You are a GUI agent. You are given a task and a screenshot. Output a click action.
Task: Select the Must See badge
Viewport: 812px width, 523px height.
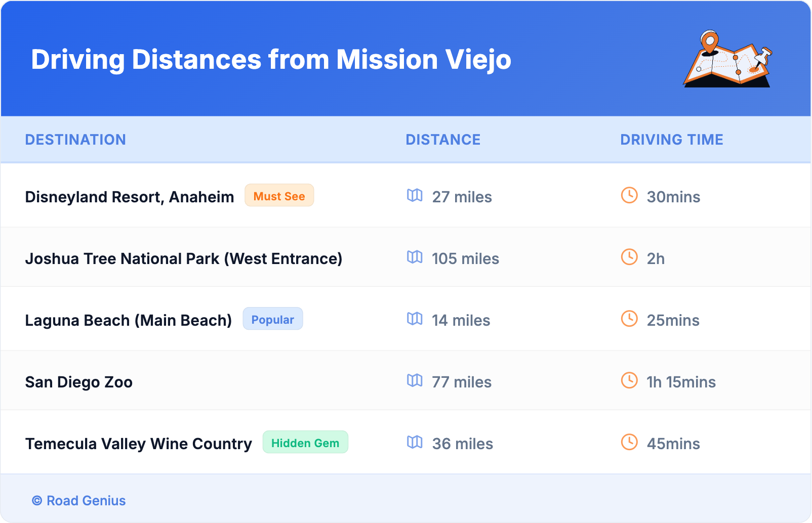tap(279, 196)
